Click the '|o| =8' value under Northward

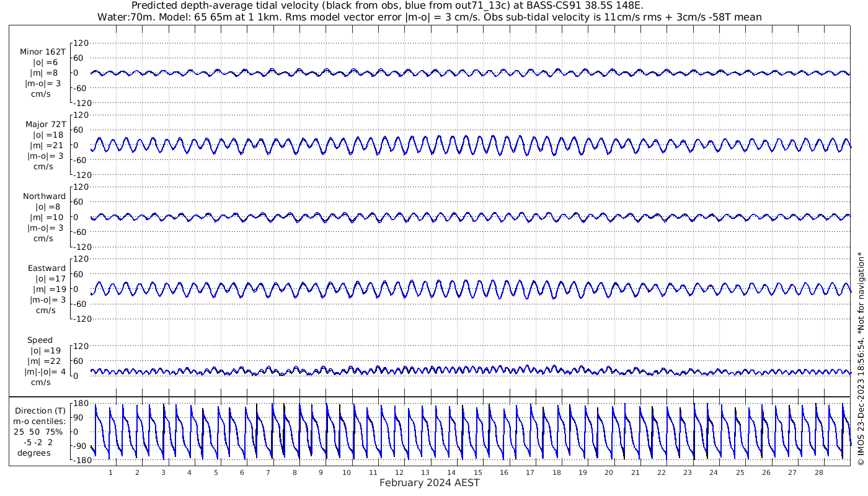pos(47,207)
